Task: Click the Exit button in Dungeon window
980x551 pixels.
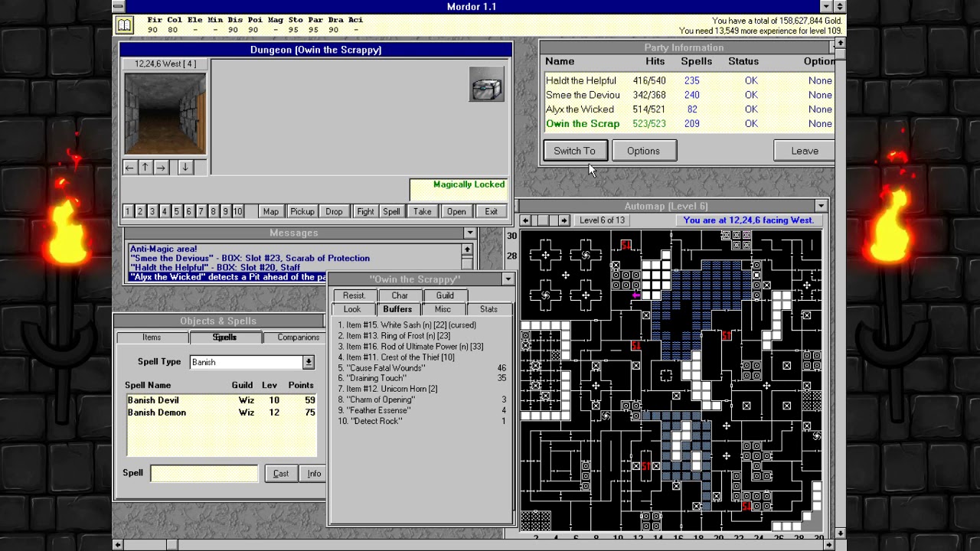Action: [x=491, y=212]
